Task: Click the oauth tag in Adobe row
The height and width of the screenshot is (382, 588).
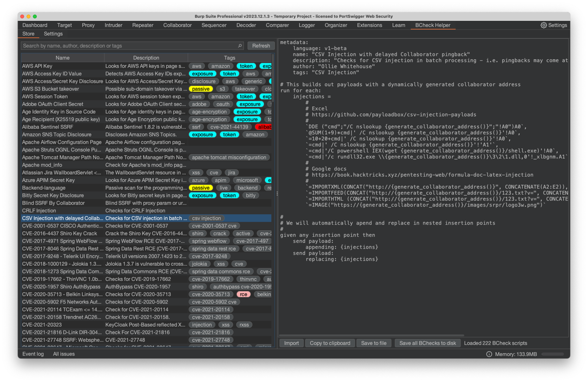Action: pos(223,104)
